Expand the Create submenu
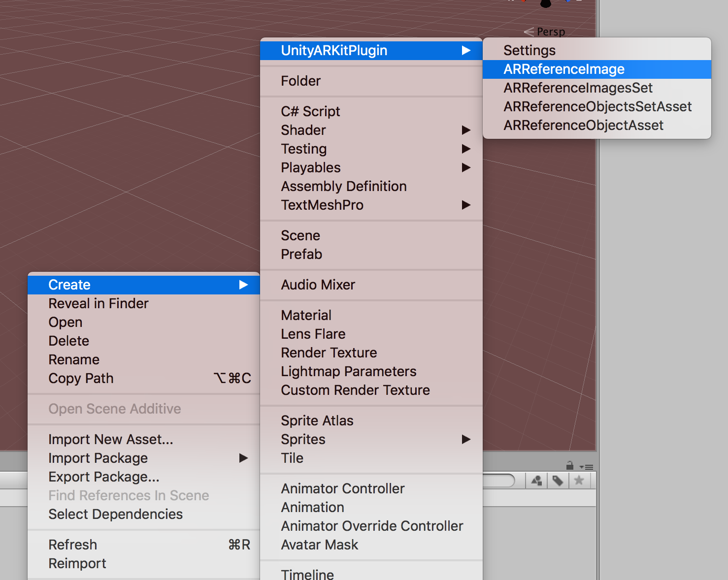728x580 pixels. tap(143, 285)
